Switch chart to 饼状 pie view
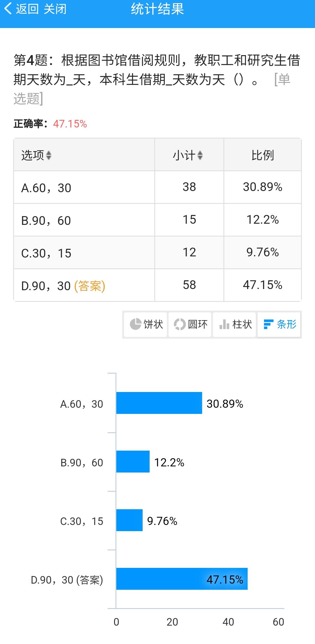315x644 pixels. 153,324
